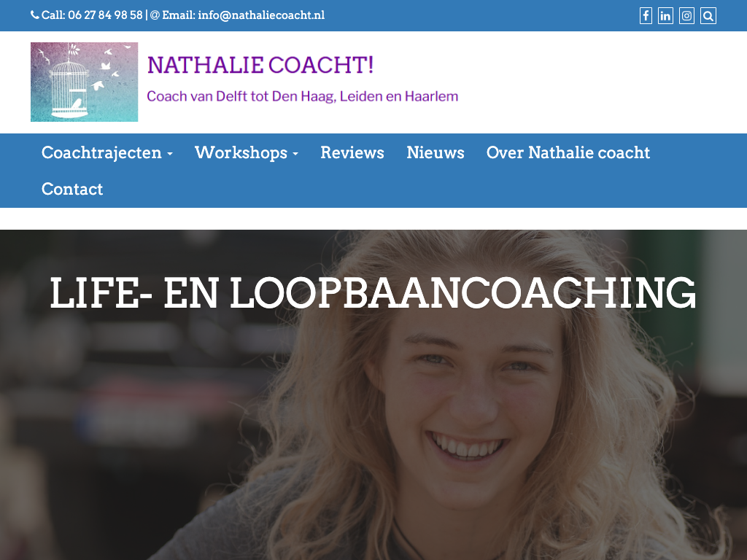Screen dimensions: 747x560
Task: Click the info@nathaliecoacht.nl email address
Action: coord(261,15)
